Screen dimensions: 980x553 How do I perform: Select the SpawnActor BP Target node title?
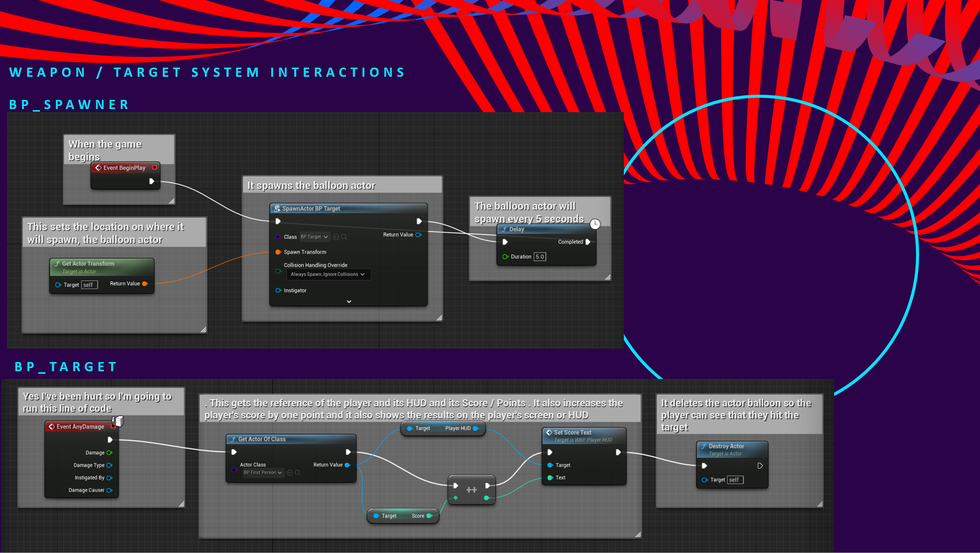[x=311, y=209]
